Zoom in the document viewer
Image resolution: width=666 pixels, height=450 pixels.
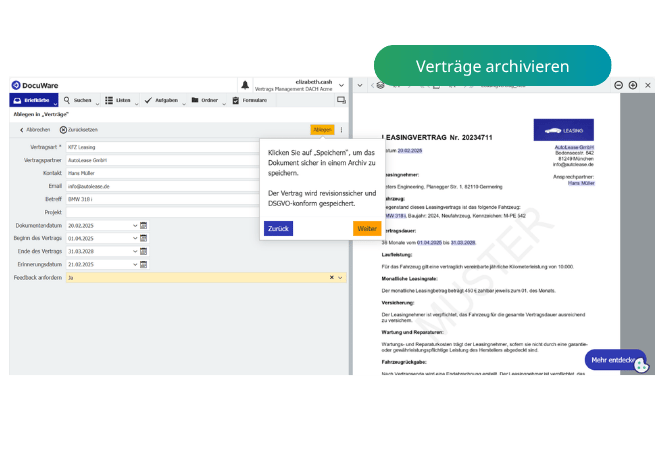click(633, 85)
